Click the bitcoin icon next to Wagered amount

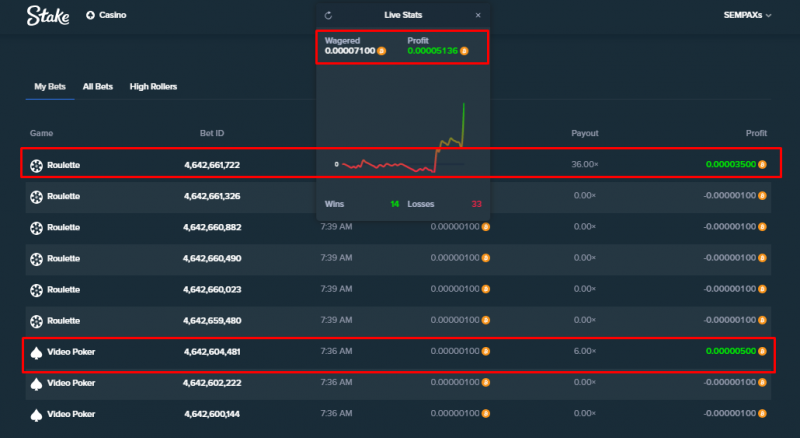[382, 51]
